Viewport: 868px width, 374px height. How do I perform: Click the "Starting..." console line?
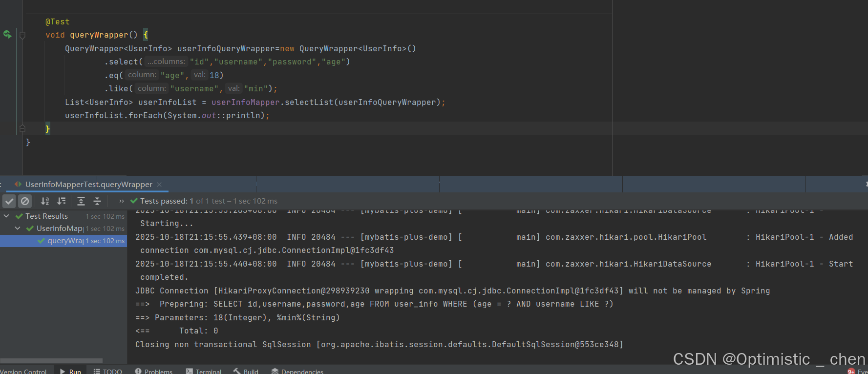click(167, 224)
